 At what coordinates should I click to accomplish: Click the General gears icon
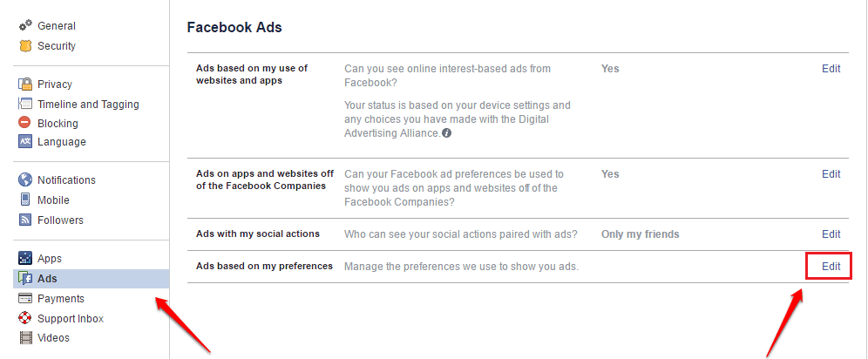(25, 25)
